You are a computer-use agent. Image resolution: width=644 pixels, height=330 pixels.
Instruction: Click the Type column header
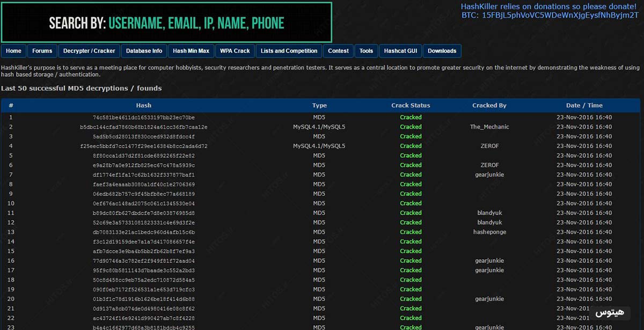tap(319, 105)
